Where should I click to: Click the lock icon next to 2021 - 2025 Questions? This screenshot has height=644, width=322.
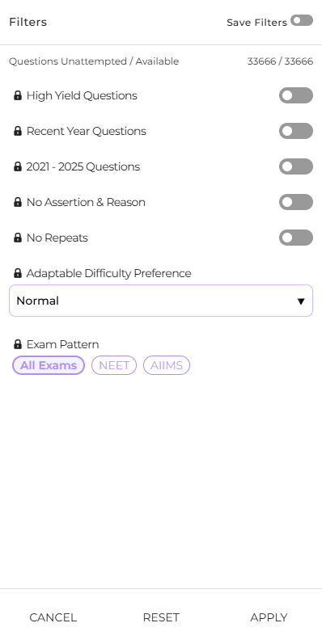tap(18, 166)
